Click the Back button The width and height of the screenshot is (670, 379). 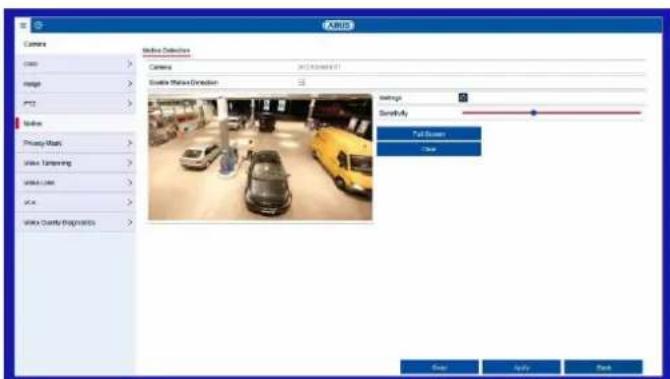[x=603, y=367]
